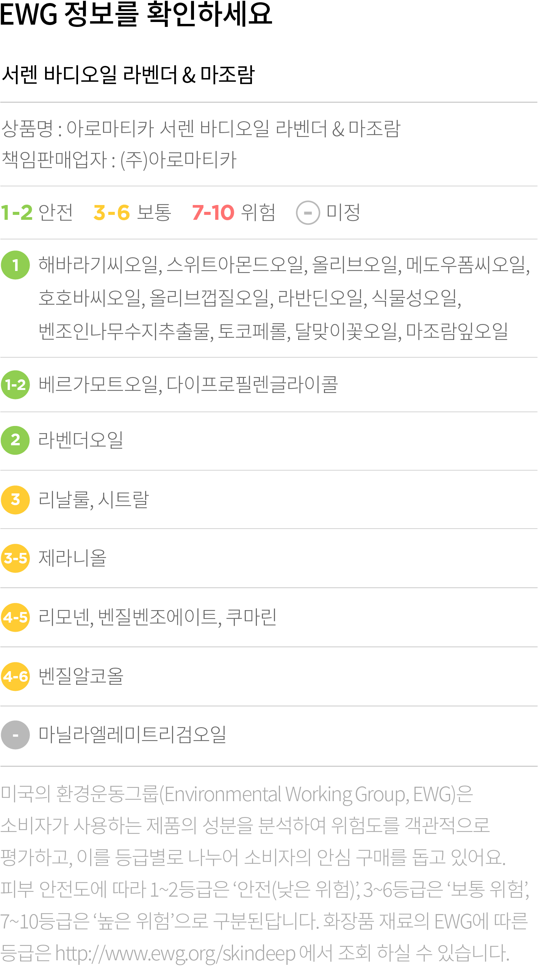The height and width of the screenshot is (980, 538).
Task: Select the yellow 3-5 grade badge
Action: [x=15, y=558]
